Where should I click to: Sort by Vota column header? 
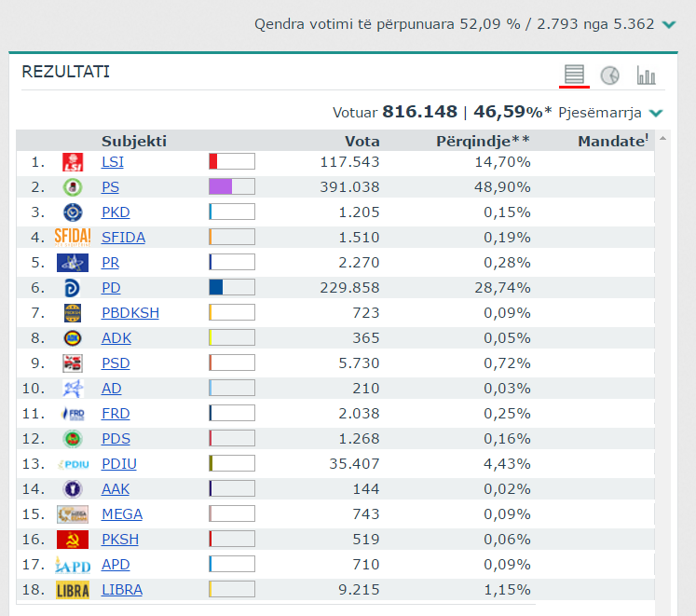pos(362,141)
